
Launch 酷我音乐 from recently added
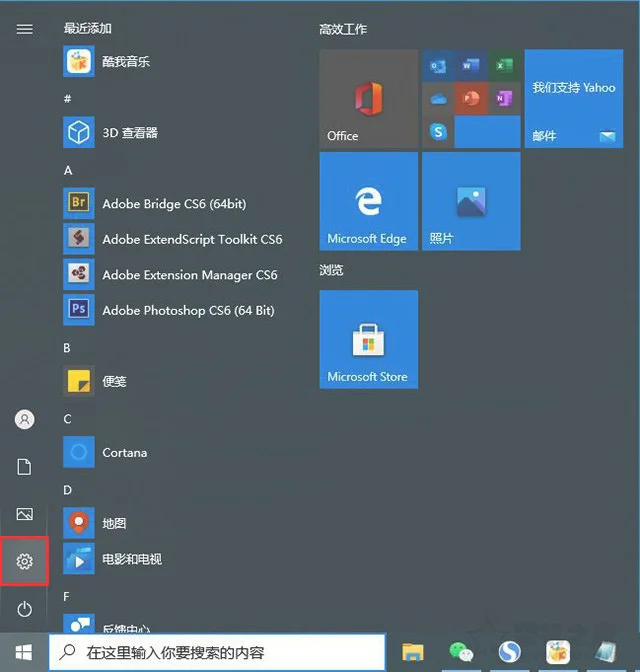(x=107, y=61)
